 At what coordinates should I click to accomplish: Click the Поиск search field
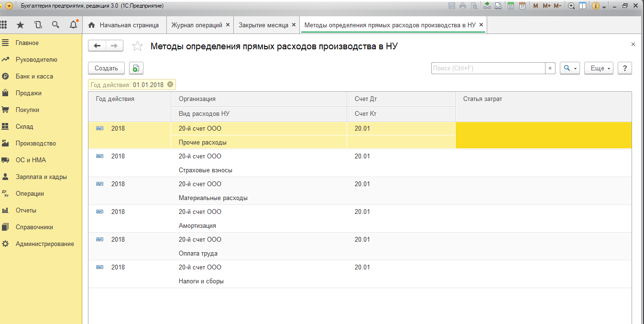[x=488, y=68]
